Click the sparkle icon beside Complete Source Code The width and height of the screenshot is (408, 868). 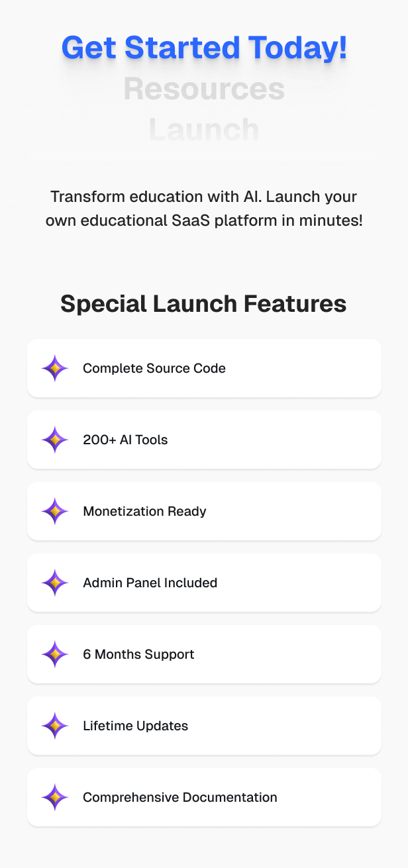55,368
